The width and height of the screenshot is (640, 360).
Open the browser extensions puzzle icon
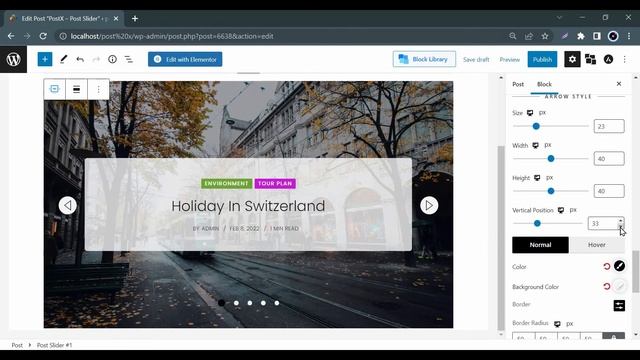pos(581,36)
